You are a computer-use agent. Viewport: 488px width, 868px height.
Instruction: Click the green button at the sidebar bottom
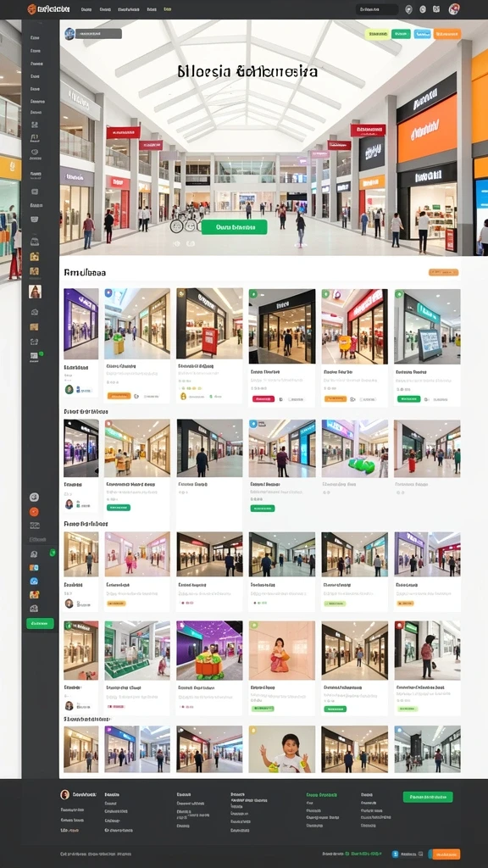(41, 623)
